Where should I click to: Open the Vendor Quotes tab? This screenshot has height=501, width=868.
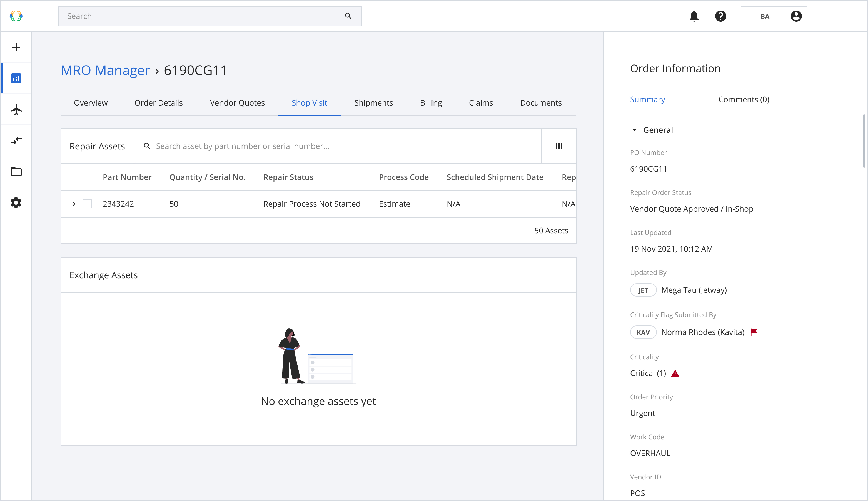coord(237,102)
